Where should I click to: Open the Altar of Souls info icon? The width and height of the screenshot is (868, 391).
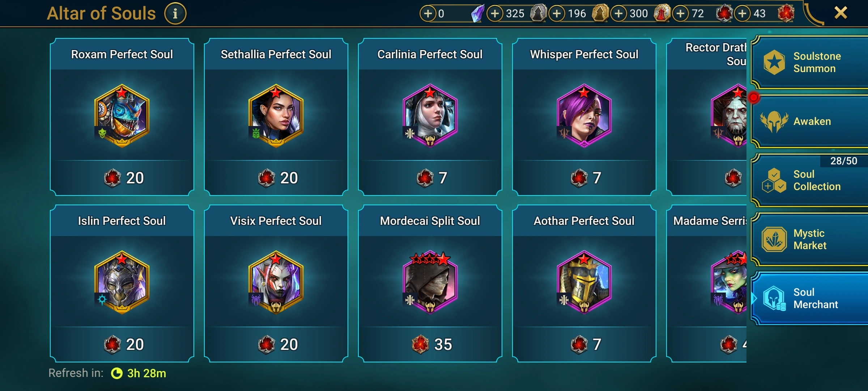coord(175,14)
